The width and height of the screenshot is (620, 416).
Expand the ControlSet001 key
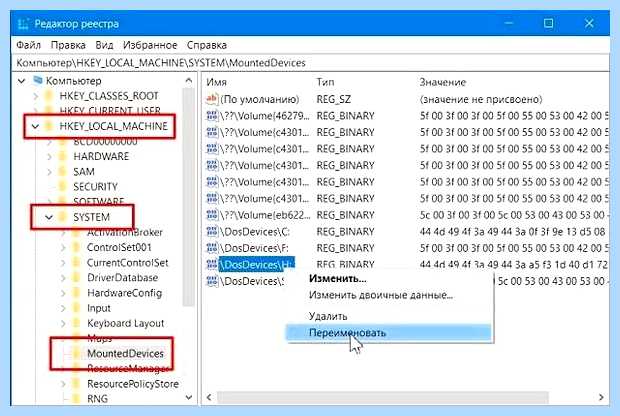pyautogui.click(x=63, y=248)
